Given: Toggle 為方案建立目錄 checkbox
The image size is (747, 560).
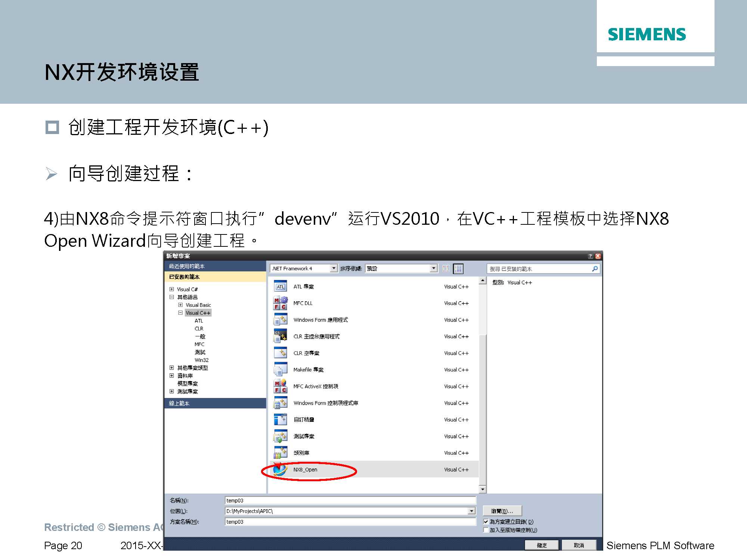Looking at the screenshot, I should point(486,522).
